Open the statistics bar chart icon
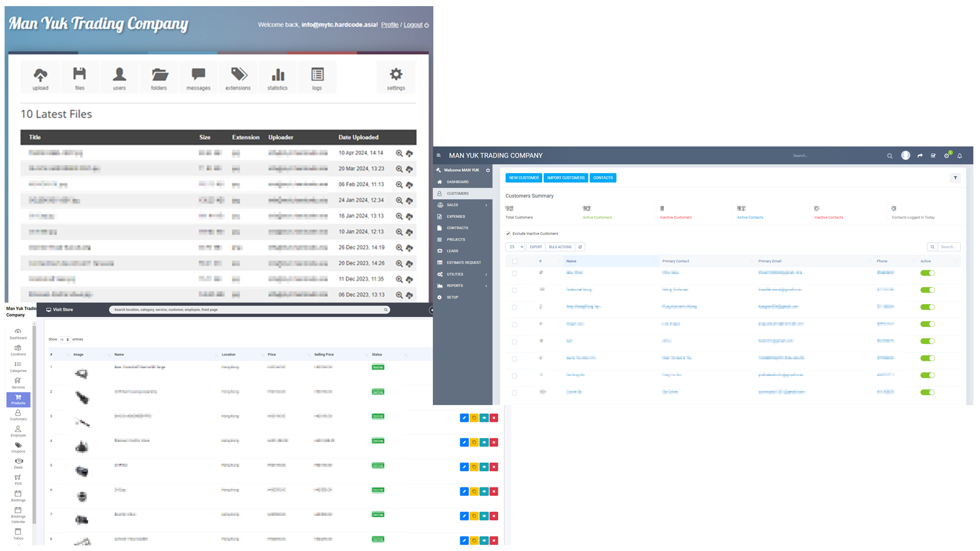The height and width of the screenshot is (551, 980). 278,75
